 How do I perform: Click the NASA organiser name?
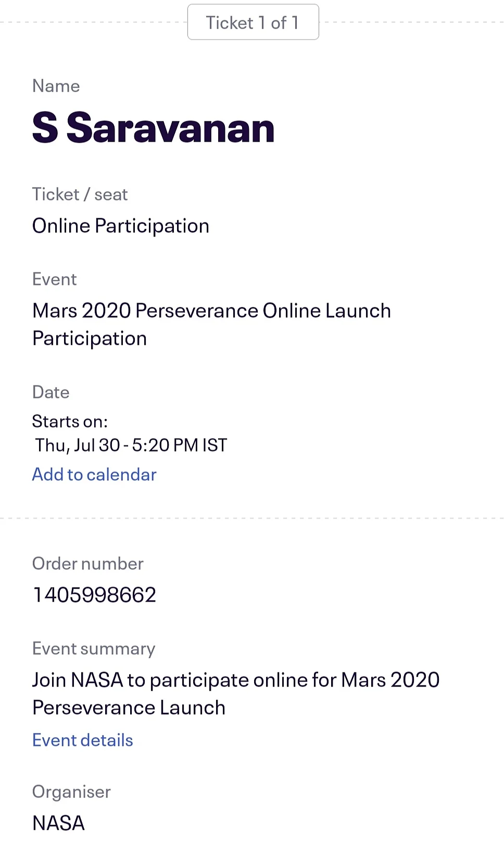[58, 823]
